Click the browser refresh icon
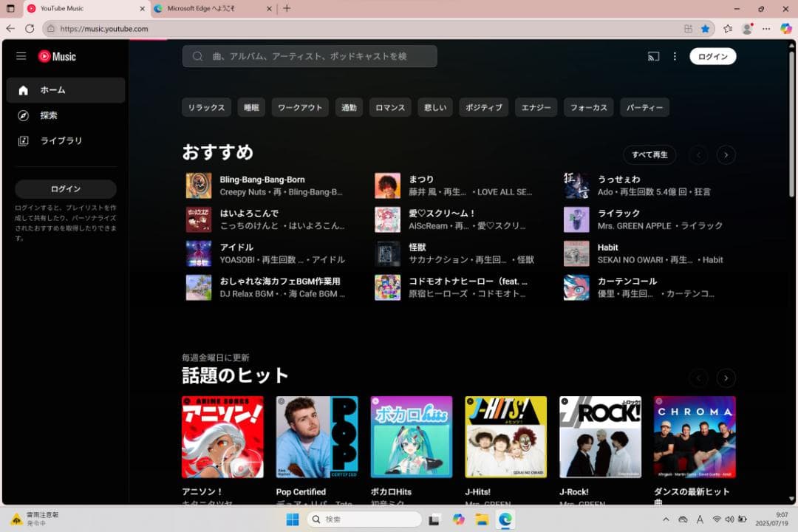 pos(30,29)
